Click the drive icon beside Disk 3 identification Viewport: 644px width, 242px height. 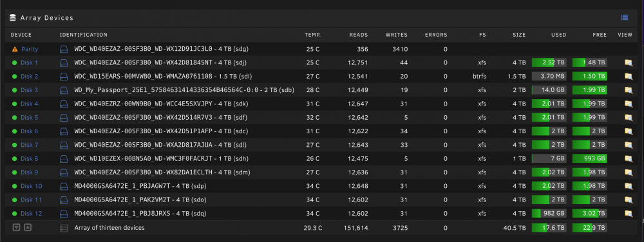(64, 90)
